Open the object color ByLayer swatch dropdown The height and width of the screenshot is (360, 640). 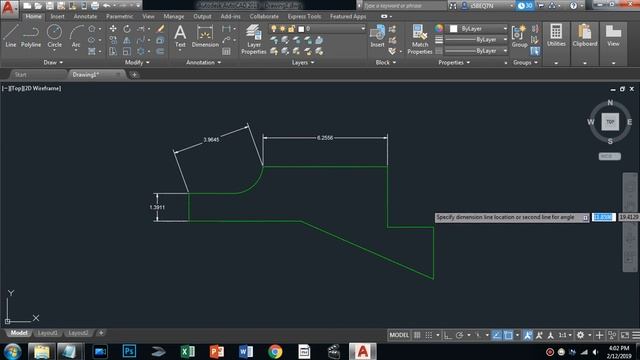point(478,29)
